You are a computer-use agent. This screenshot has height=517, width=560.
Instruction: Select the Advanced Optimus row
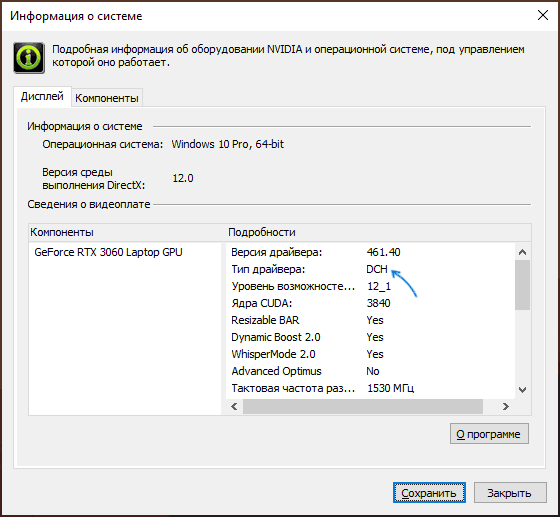370,371
